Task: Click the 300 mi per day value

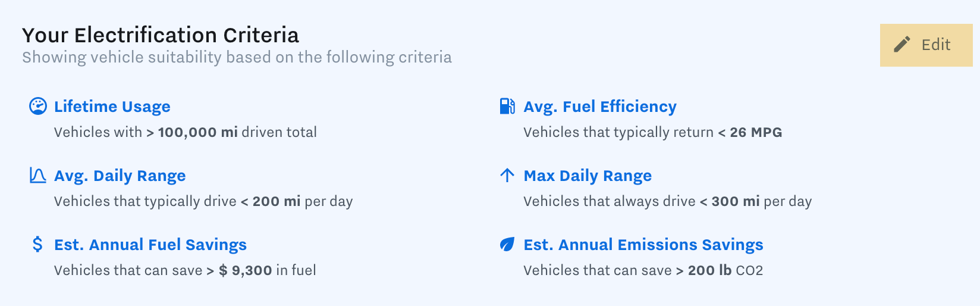Action: (735, 201)
